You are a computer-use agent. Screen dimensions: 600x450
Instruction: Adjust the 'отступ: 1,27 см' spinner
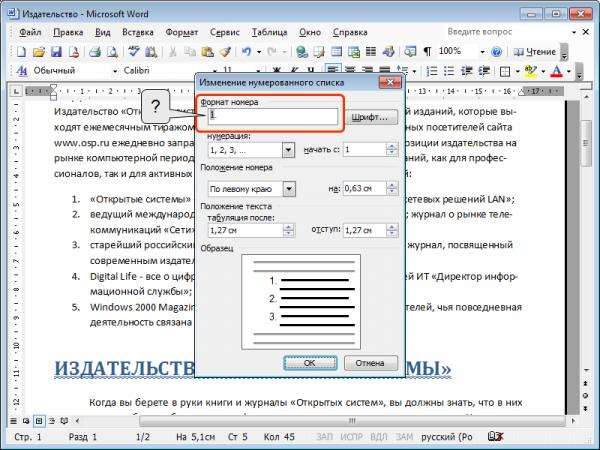(392, 230)
